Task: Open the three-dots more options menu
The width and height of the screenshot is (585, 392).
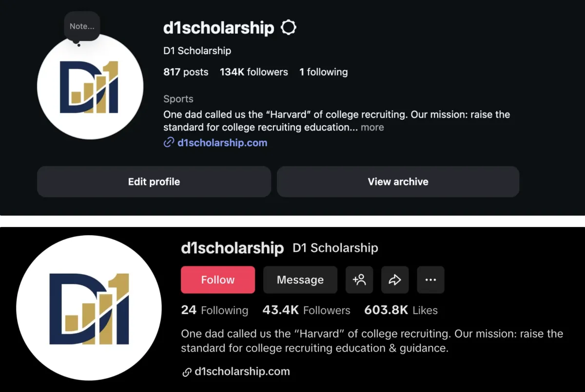Action: tap(430, 280)
